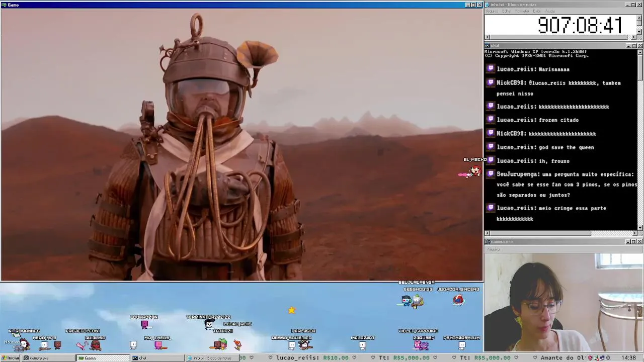Open the Formatar menu in Notepad

[x=522, y=11]
